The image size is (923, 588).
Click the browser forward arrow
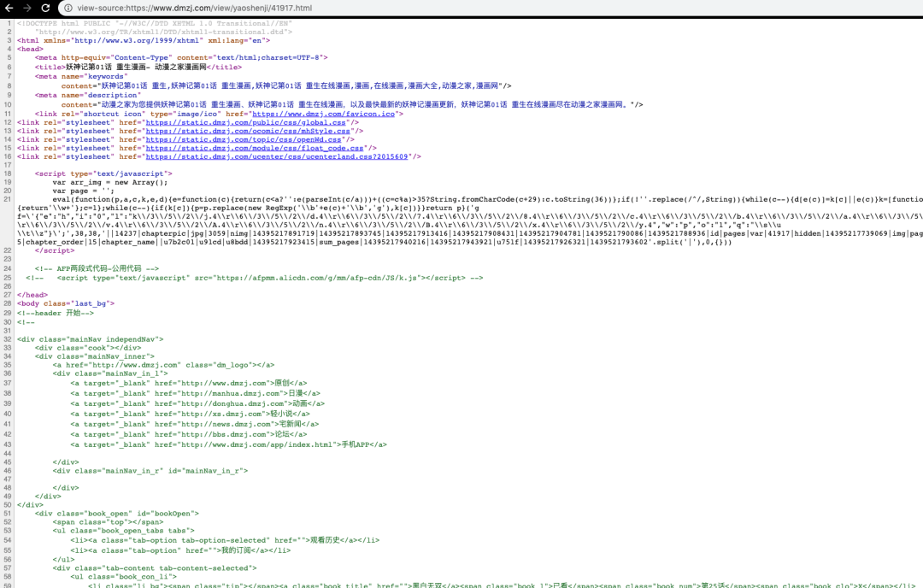(x=27, y=8)
